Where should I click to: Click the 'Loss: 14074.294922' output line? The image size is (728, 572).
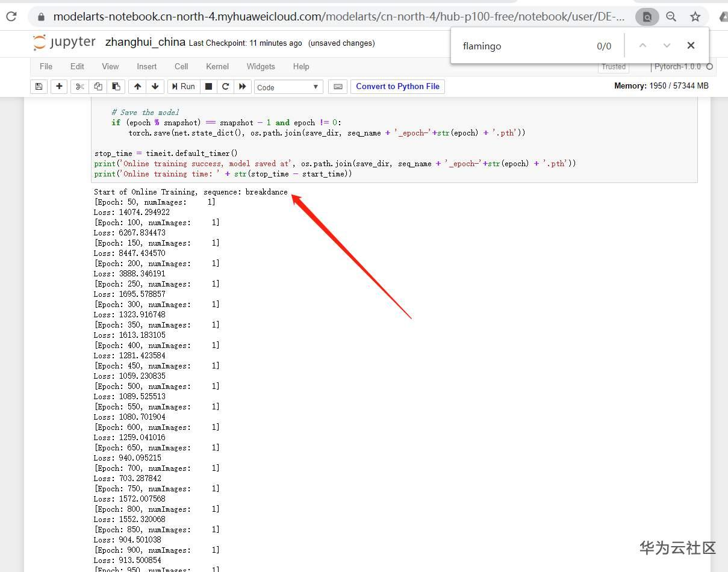(x=132, y=213)
